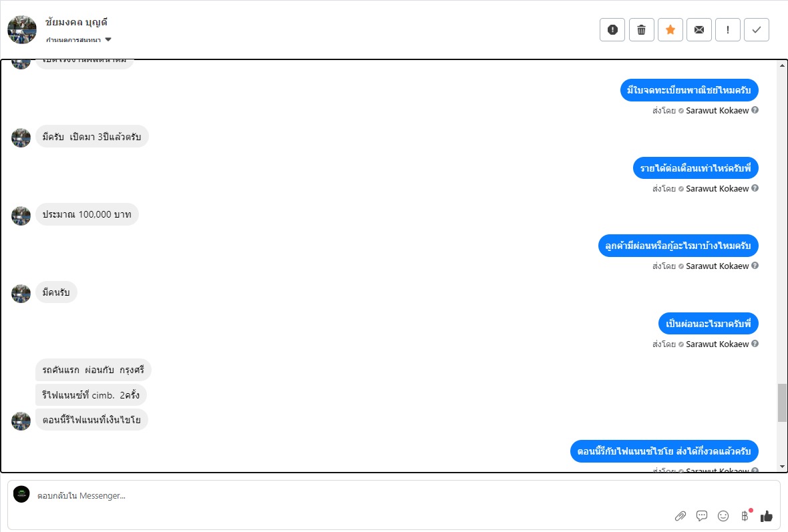The width and height of the screenshot is (788, 532).
Task: Click the ชัยมงคล บุญดี contact name
Action: click(77, 23)
